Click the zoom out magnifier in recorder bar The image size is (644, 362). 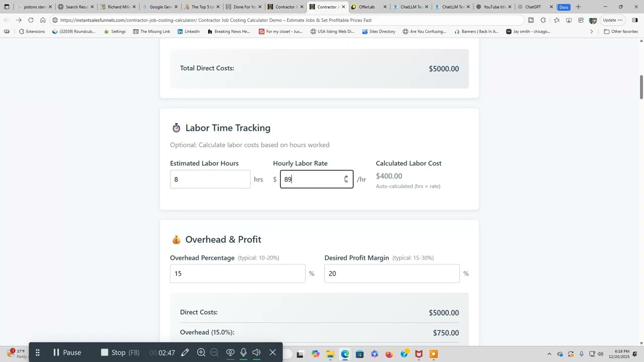pyautogui.click(x=214, y=352)
